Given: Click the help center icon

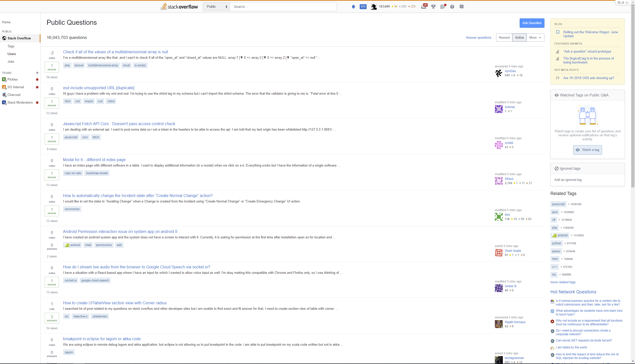Looking at the screenshot, I should [x=452, y=6].
